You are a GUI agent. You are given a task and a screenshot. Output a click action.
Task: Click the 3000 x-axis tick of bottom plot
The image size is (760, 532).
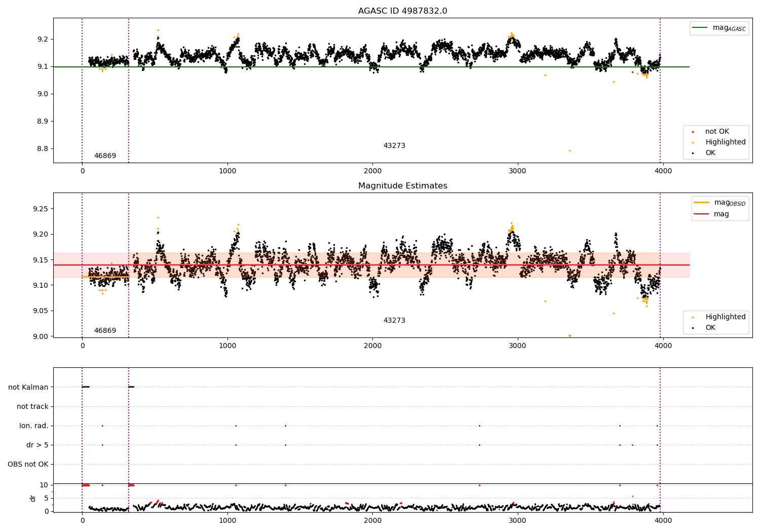click(x=518, y=520)
